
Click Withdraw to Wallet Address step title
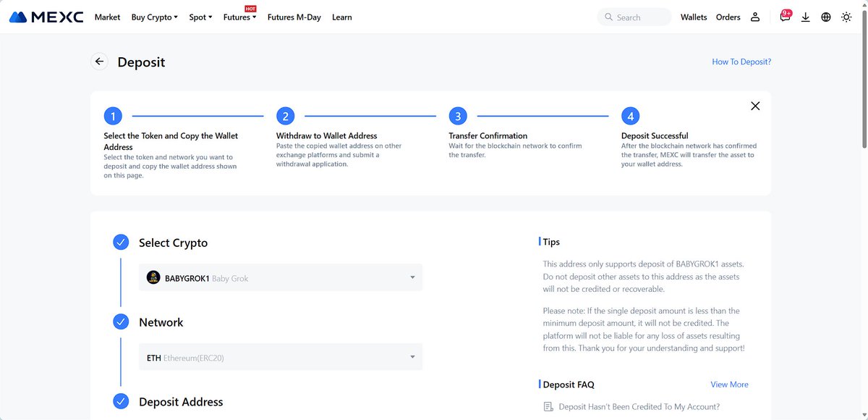(326, 135)
